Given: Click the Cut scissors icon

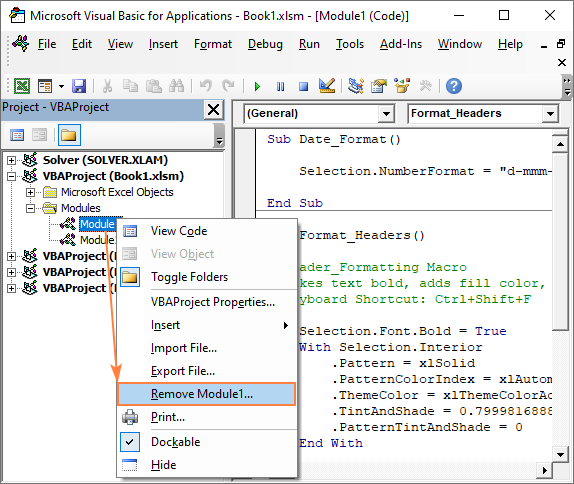Looking at the screenshot, I should click(x=107, y=86).
